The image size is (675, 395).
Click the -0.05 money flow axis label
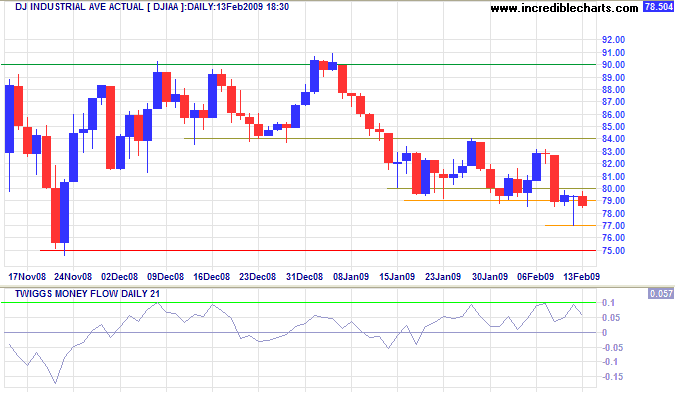point(612,347)
